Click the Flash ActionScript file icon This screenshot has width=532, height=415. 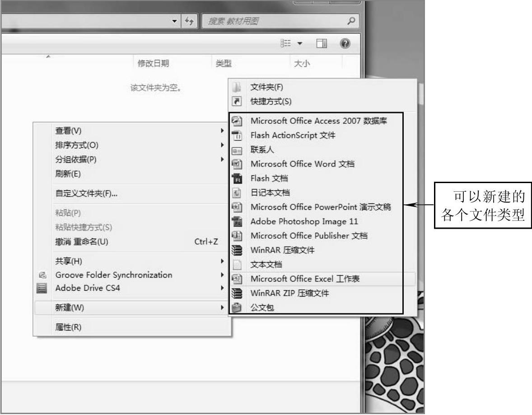pos(237,135)
